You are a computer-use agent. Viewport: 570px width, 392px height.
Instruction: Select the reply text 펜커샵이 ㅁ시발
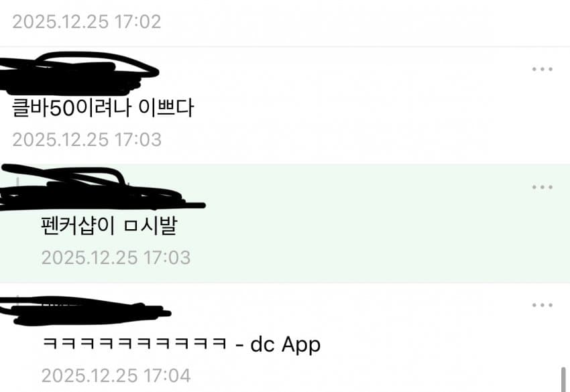[109, 226]
